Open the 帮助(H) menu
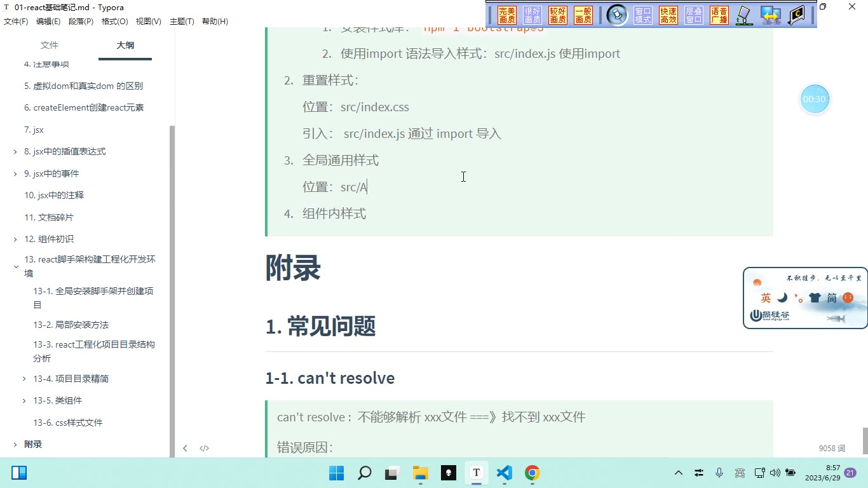Viewport: 868px width, 488px height. pos(215,22)
